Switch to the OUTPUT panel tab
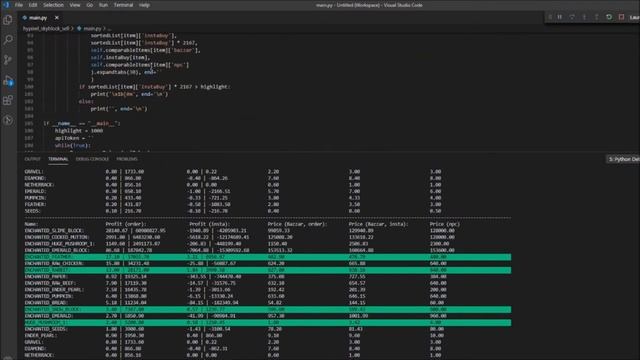This screenshot has width=640, height=360. click(x=33, y=159)
